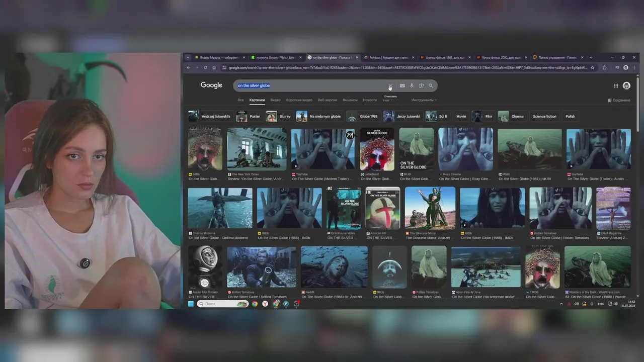This screenshot has width=644, height=362.
Task: Select the Картинки tab
Action: pyautogui.click(x=257, y=100)
